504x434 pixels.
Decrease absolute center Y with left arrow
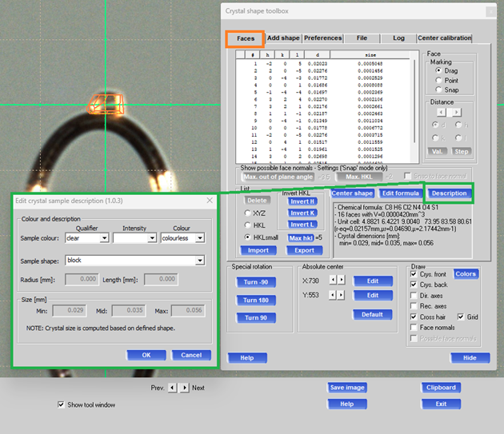[x=334, y=295]
